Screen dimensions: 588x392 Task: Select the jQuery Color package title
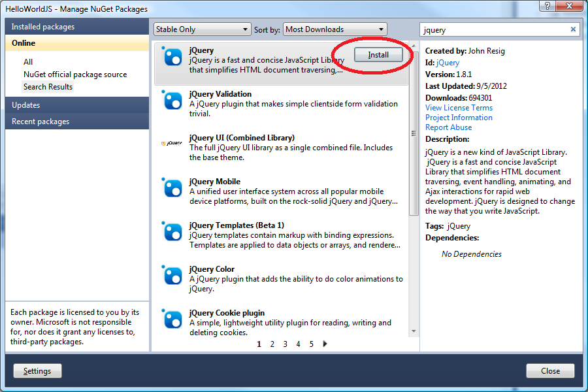(x=212, y=269)
